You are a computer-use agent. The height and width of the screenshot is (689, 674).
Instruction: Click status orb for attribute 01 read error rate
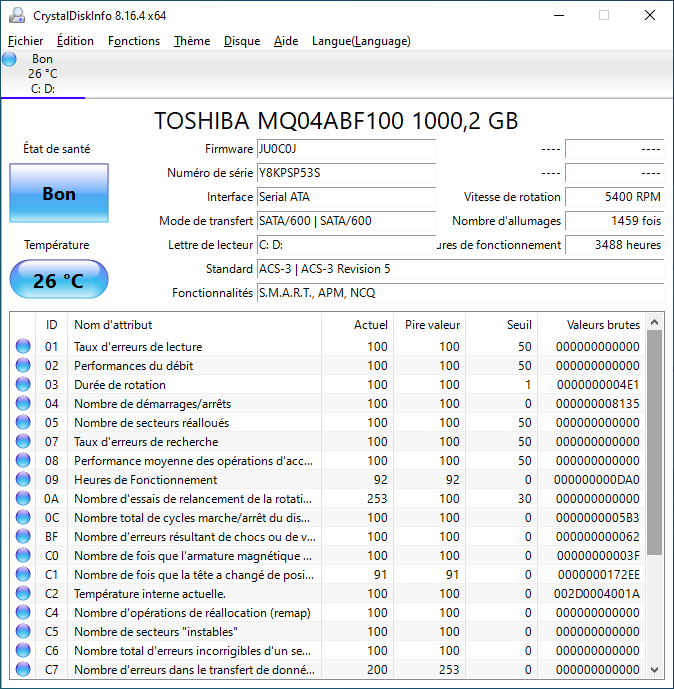[23, 346]
